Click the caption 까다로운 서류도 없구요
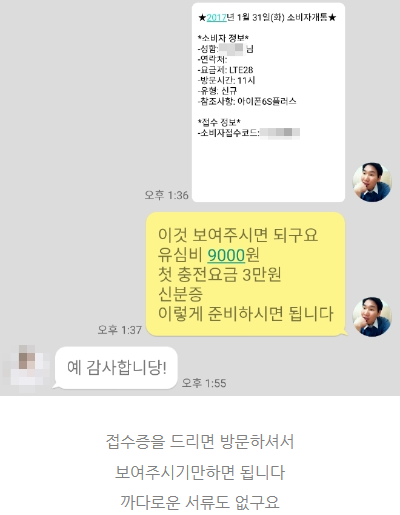Image resolution: width=400 pixels, height=515 pixels. (x=200, y=502)
